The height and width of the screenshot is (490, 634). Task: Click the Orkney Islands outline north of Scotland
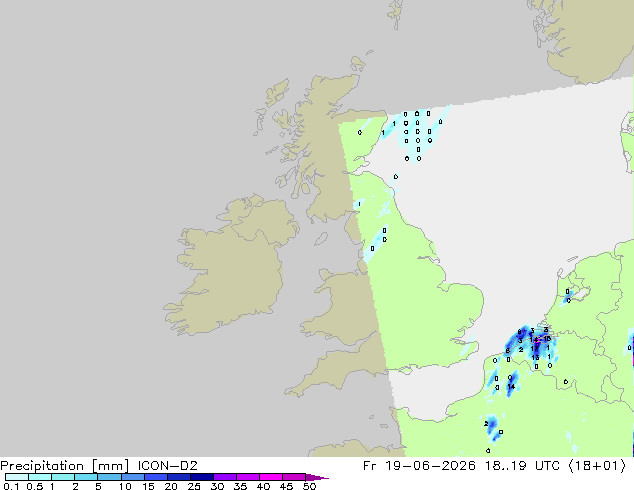[x=358, y=63]
